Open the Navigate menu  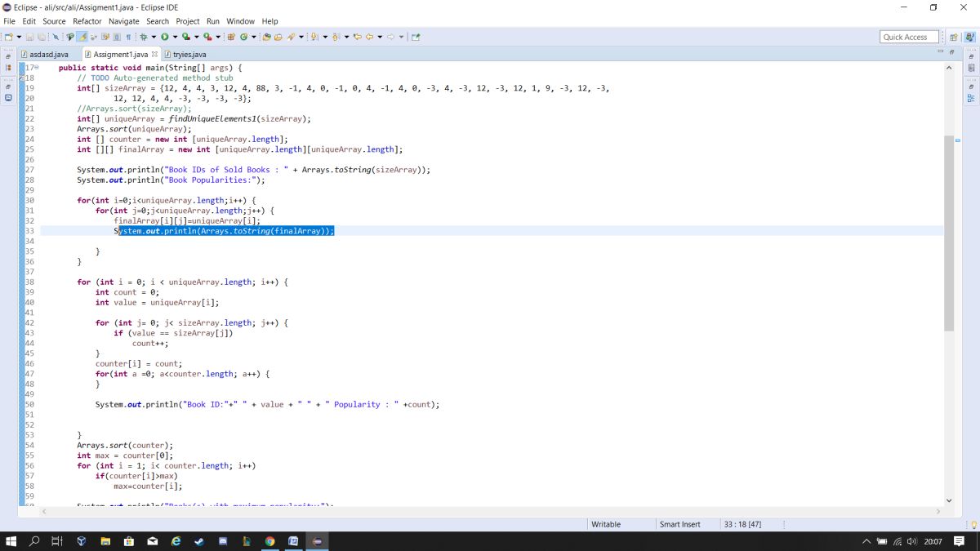(x=124, y=21)
